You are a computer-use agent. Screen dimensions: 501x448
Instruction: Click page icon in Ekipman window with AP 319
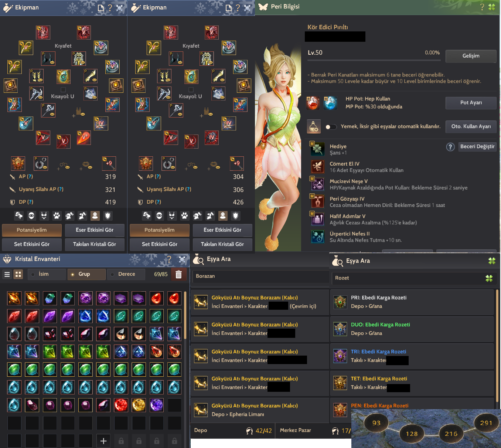click(101, 8)
